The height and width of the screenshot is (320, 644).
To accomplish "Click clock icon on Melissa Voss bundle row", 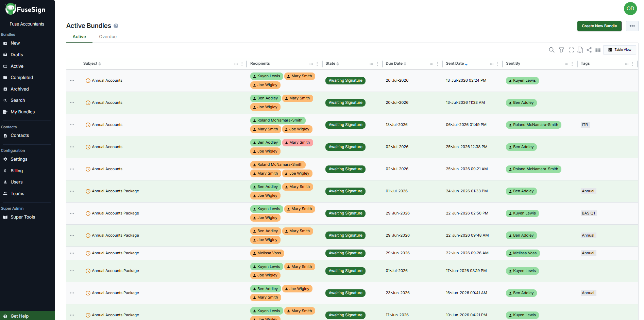I will pyautogui.click(x=88, y=253).
